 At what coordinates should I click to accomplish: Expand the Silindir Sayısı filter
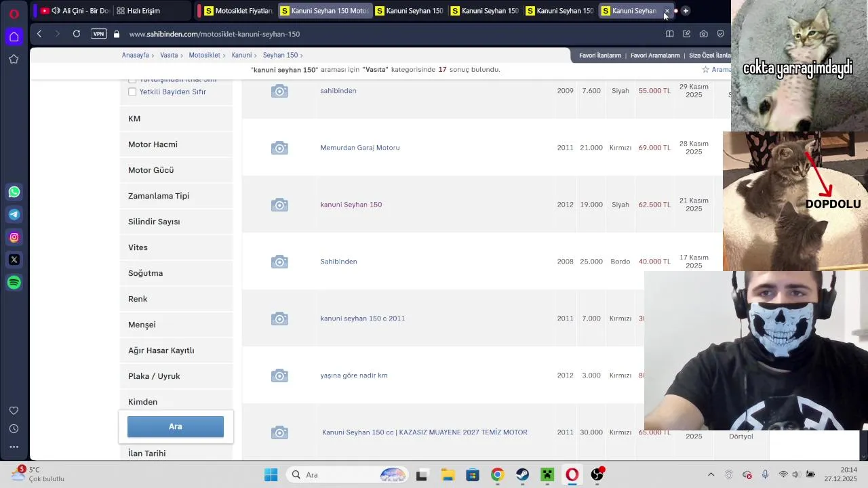click(x=176, y=222)
